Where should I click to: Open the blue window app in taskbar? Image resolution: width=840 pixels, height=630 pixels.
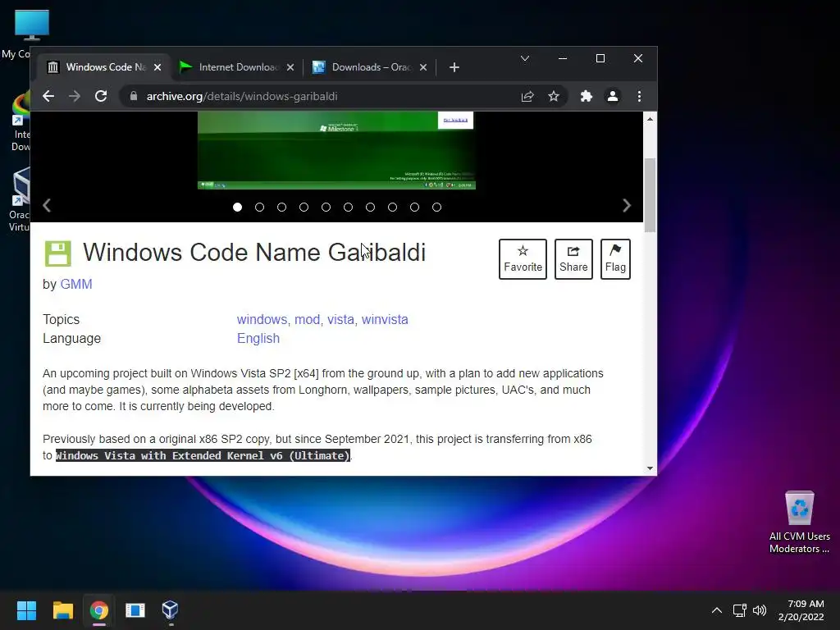click(x=135, y=610)
